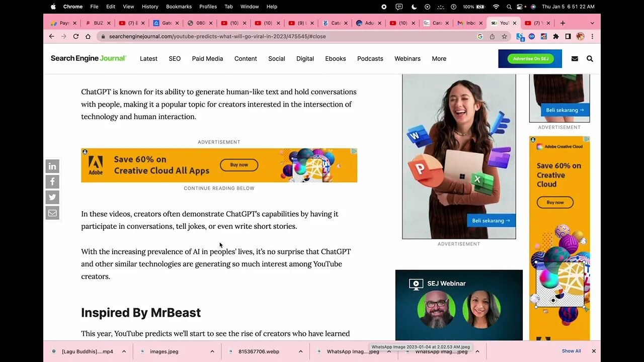Go back with browser back arrow
644x362 pixels.
pos(51,36)
